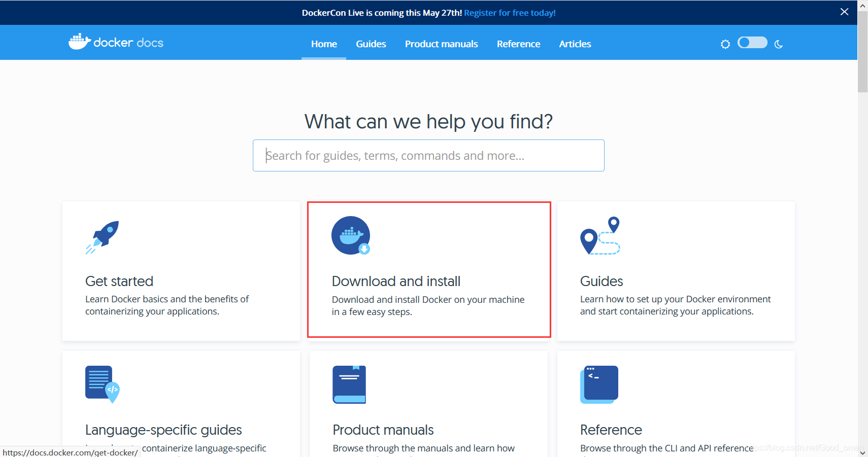Viewport: 868px width, 457px height.
Task: Open the Articles navigation tab
Action: point(575,44)
